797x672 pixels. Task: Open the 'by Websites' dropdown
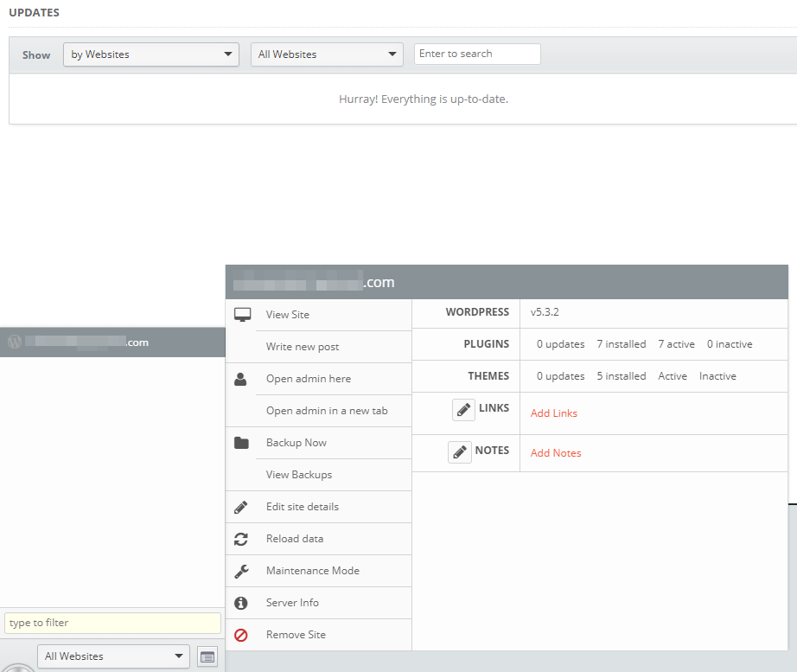(150, 54)
